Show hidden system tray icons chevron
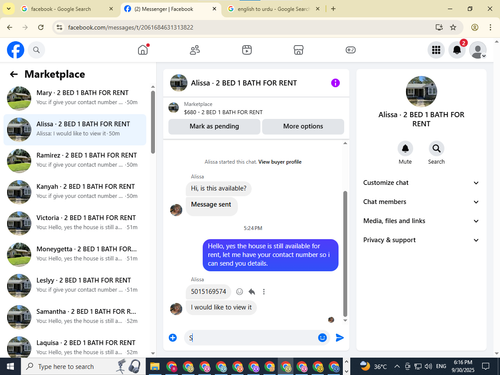This screenshot has height=375, width=500. [397, 367]
